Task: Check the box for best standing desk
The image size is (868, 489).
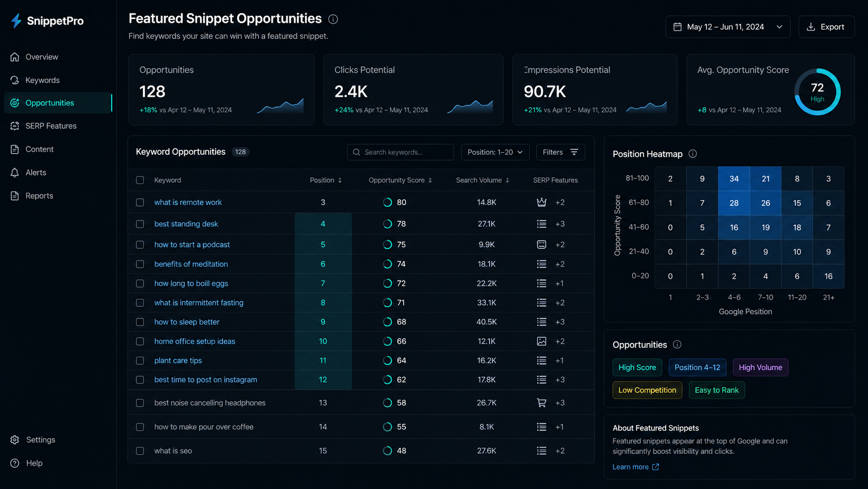Action: click(140, 224)
